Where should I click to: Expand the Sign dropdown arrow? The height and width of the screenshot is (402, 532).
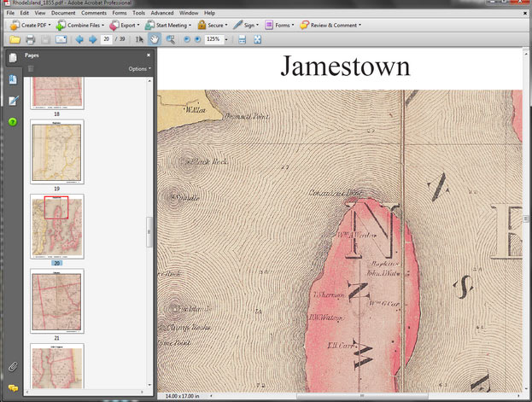[x=257, y=25]
